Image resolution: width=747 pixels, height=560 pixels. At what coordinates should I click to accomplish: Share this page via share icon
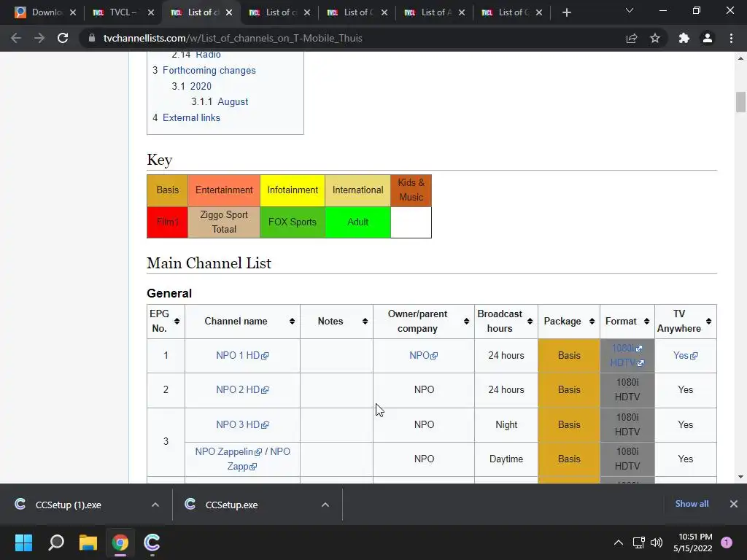click(632, 38)
